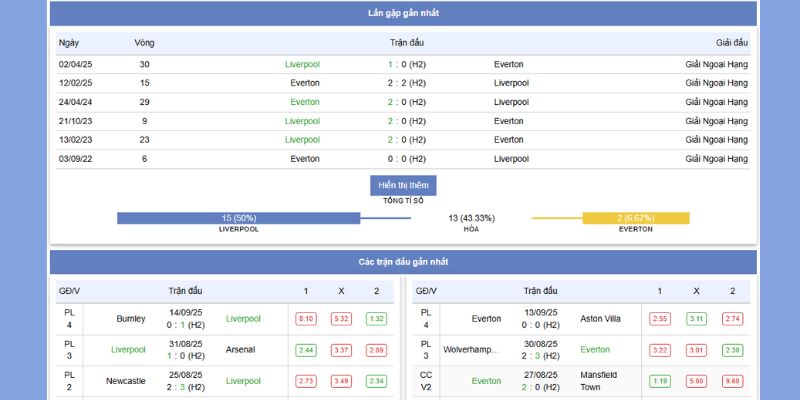Click Giải Ngoại Hạng in the 02/04/25 row

716,64
